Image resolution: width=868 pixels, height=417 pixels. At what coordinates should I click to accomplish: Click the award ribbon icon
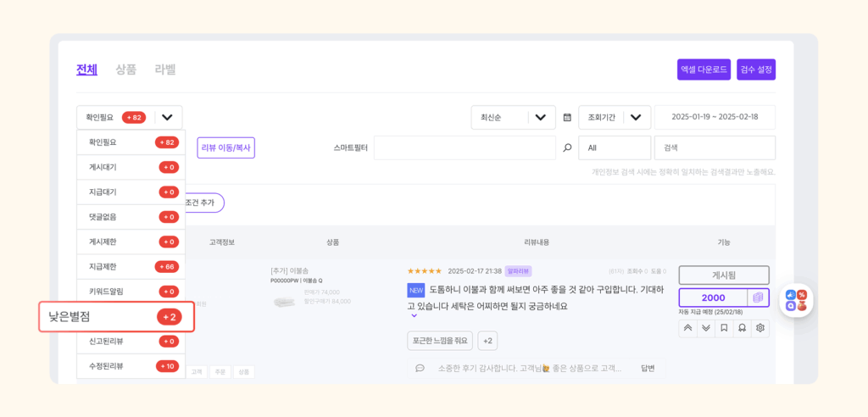(x=742, y=328)
